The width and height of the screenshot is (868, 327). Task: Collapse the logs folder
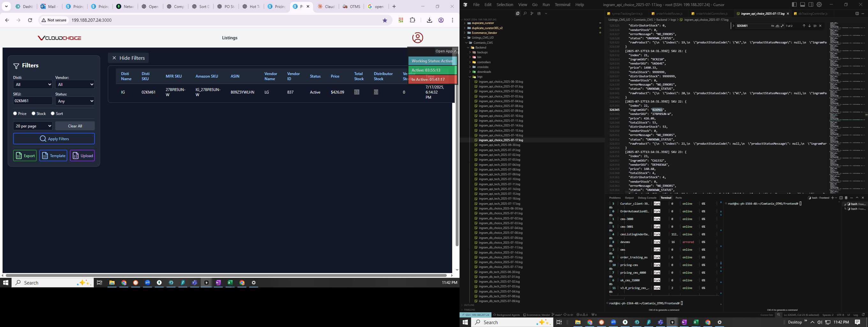[480, 77]
